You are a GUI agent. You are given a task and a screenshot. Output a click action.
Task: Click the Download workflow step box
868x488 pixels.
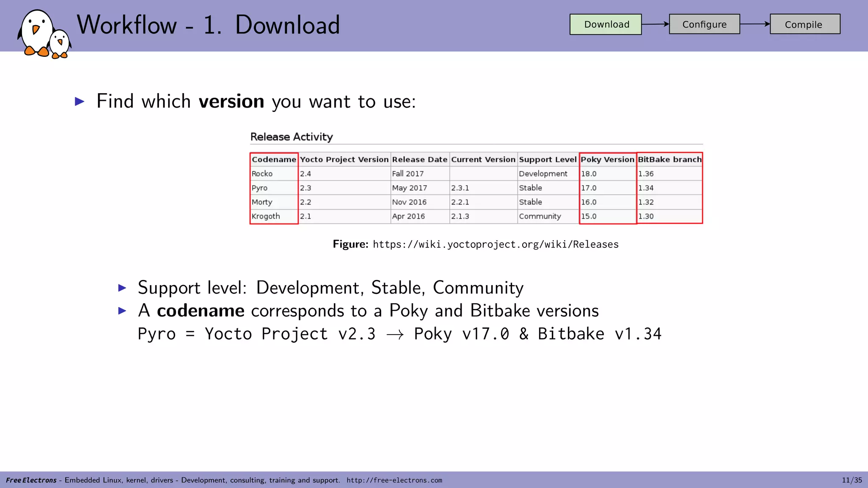click(x=605, y=24)
